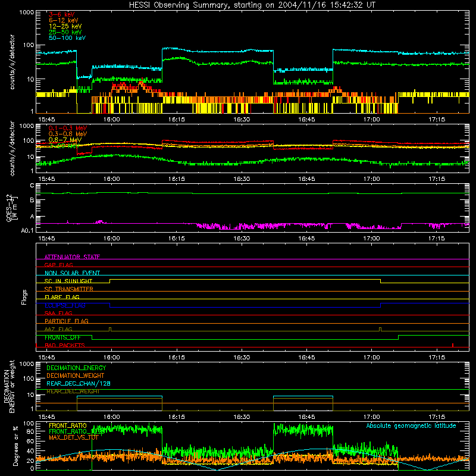Screen dimensions: 476x476
Task: Click the NON_SOLAR_EVENT flag label
Action: pos(72,273)
